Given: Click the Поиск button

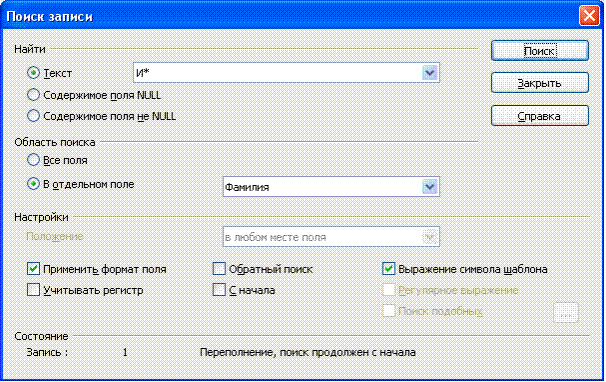Looking at the screenshot, I should (x=540, y=51).
